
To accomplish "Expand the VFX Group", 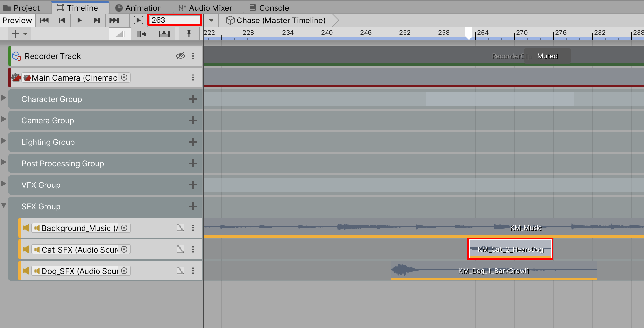I will [x=4, y=184].
